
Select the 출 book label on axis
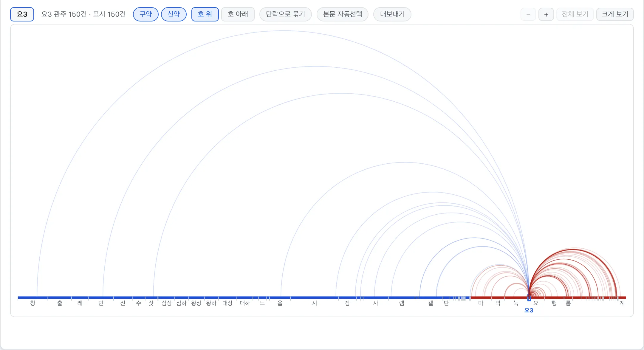(x=60, y=303)
